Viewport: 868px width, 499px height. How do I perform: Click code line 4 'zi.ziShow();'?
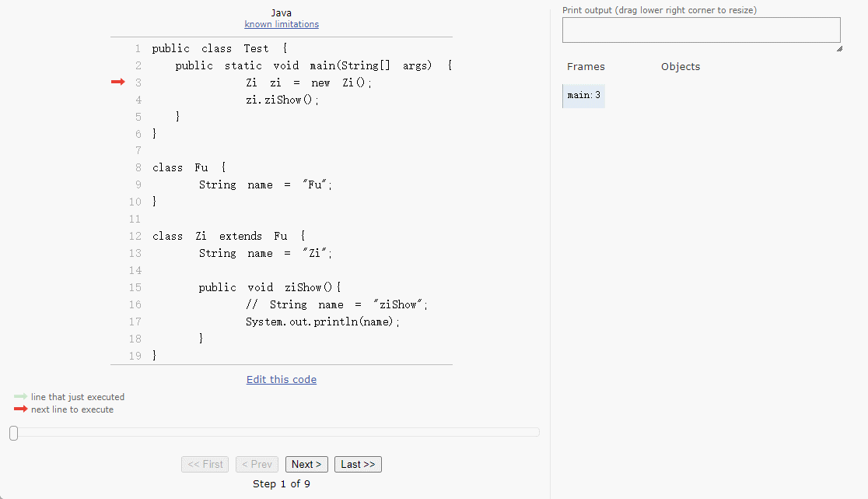(x=282, y=100)
